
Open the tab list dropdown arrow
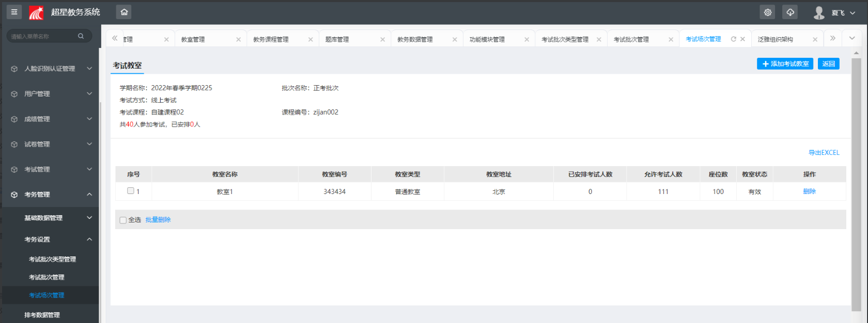(852, 38)
